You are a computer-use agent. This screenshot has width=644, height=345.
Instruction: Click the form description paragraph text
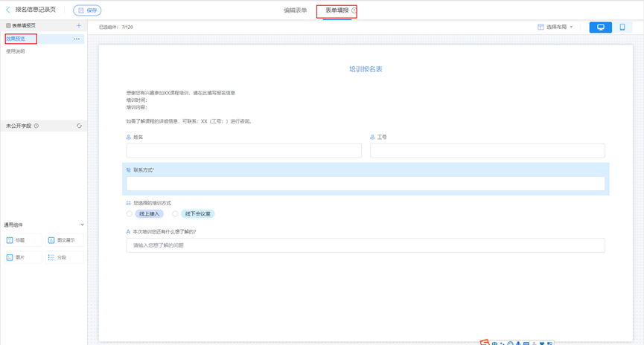coord(189,107)
